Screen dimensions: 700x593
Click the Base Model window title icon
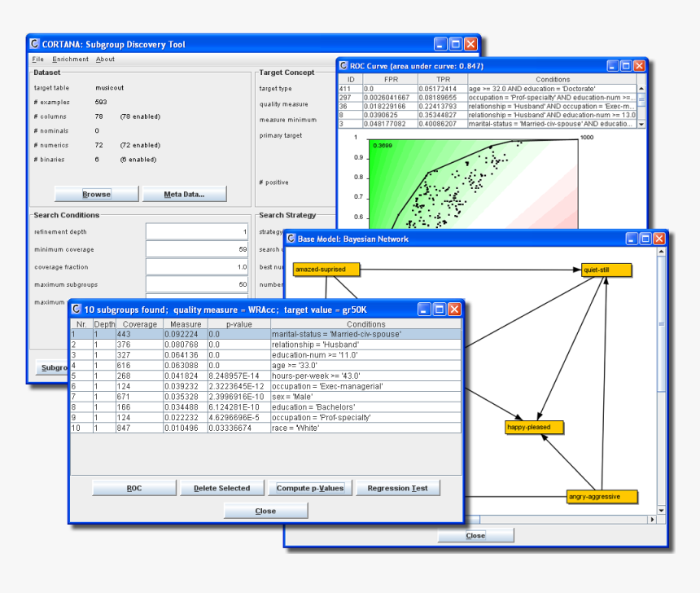(291, 239)
